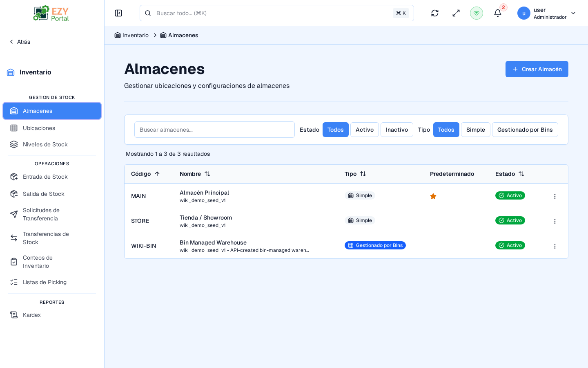
Task: Open Bin Managed Warehouse entry
Action: pyautogui.click(x=213, y=242)
